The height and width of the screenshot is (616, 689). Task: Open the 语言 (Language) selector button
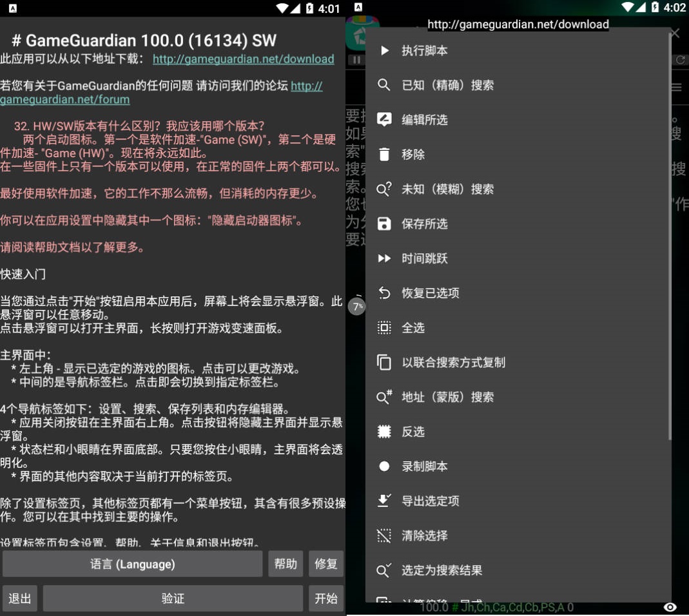[x=133, y=564]
